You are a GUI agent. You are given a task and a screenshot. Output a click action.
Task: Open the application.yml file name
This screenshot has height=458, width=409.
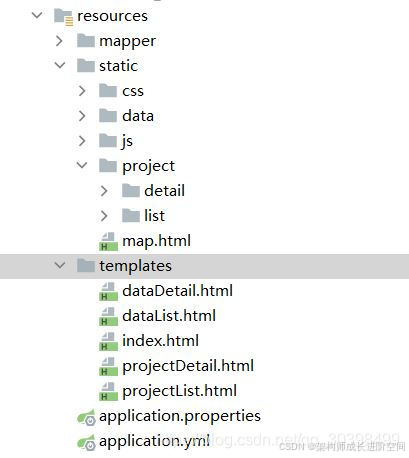point(154,441)
